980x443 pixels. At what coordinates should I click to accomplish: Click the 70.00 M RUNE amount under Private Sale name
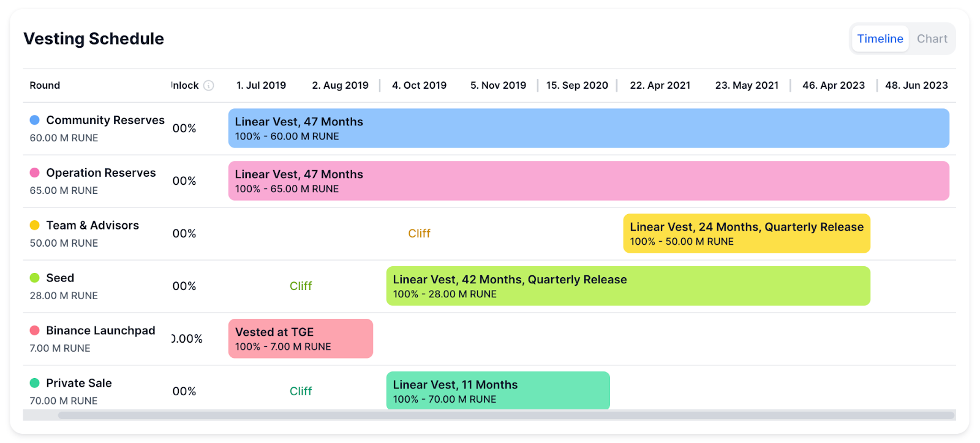point(64,401)
